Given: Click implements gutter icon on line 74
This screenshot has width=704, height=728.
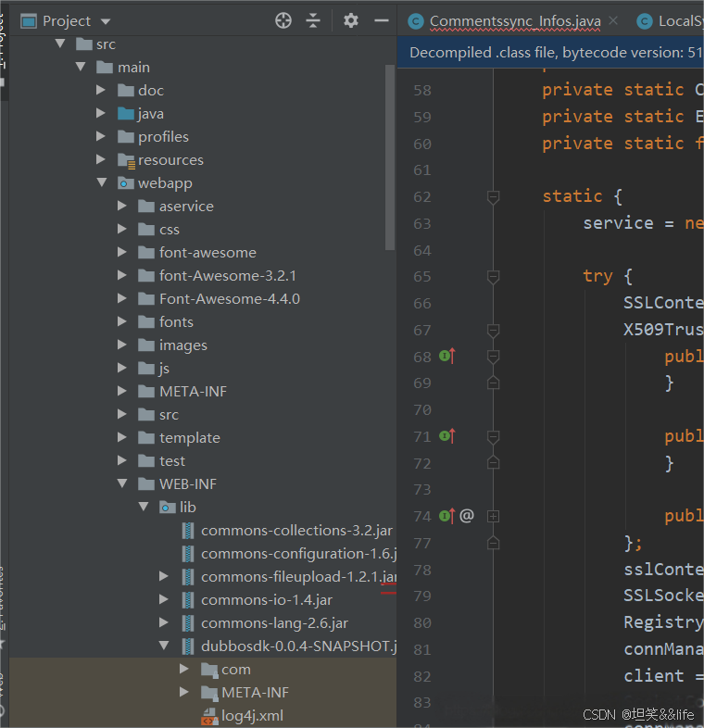Looking at the screenshot, I should tap(447, 516).
